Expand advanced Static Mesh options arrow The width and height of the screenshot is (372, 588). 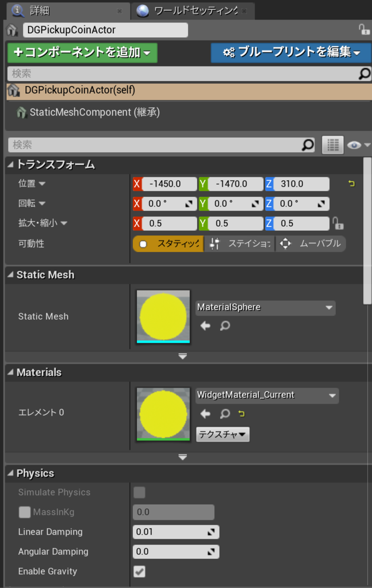click(x=182, y=356)
